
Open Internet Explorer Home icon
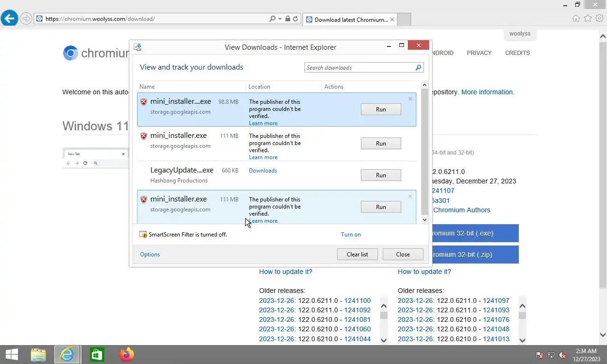pos(576,18)
